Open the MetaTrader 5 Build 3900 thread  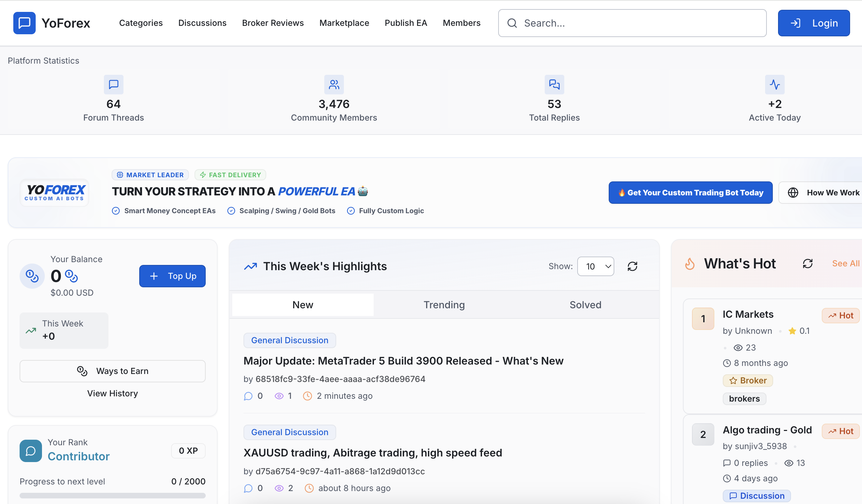tap(403, 361)
